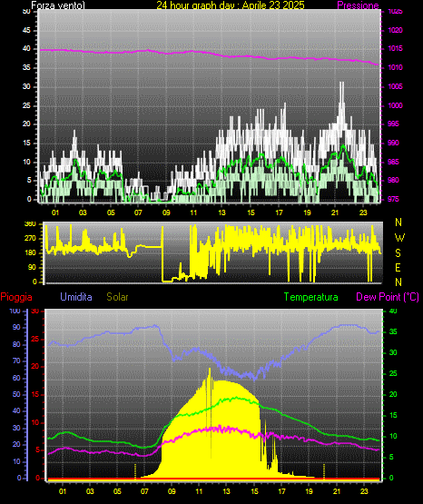Image resolution: width=423 pixels, height=504 pixels.
Task: Click the red 'Pioggia' legend label
Action: click(16, 297)
